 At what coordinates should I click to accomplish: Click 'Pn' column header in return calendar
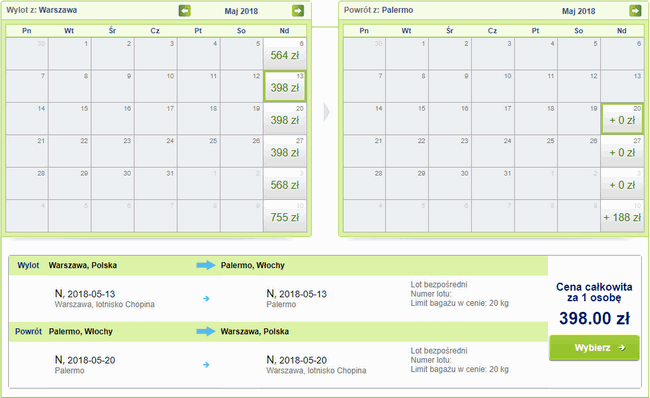(x=364, y=31)
